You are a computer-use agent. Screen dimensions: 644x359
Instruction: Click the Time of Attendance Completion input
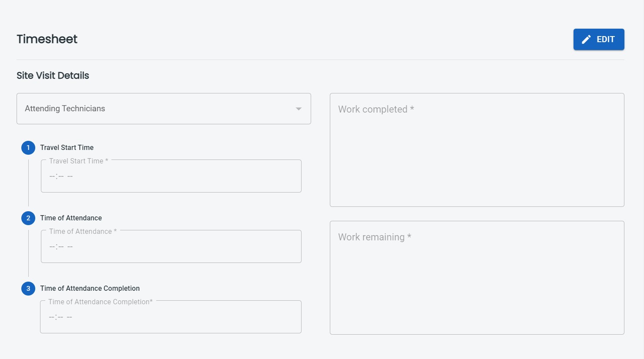pyautogui.click(x=171, y=317)
